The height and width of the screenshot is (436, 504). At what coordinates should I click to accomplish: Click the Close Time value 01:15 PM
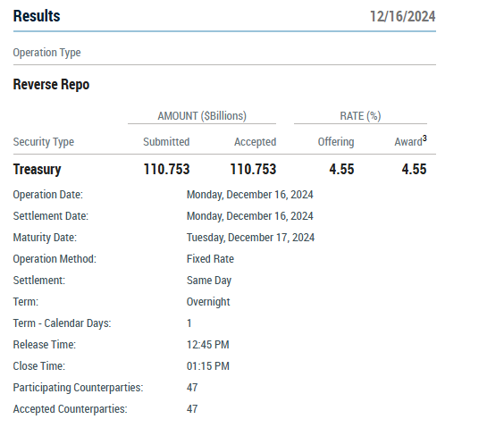click(x=208, y=366)
